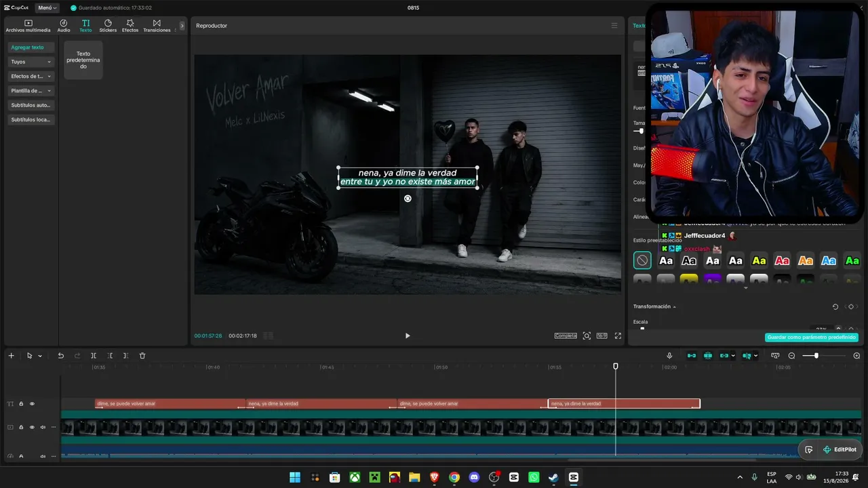Open Subtítulos loca... in the sidebar
Screen dimensions: 868x488
(x=31, y=119)
